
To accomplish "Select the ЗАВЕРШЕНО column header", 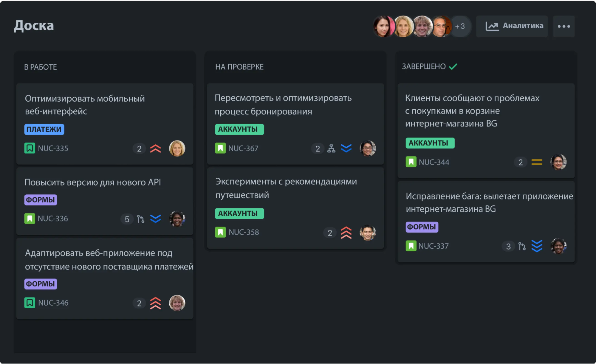I will (424, 66).
